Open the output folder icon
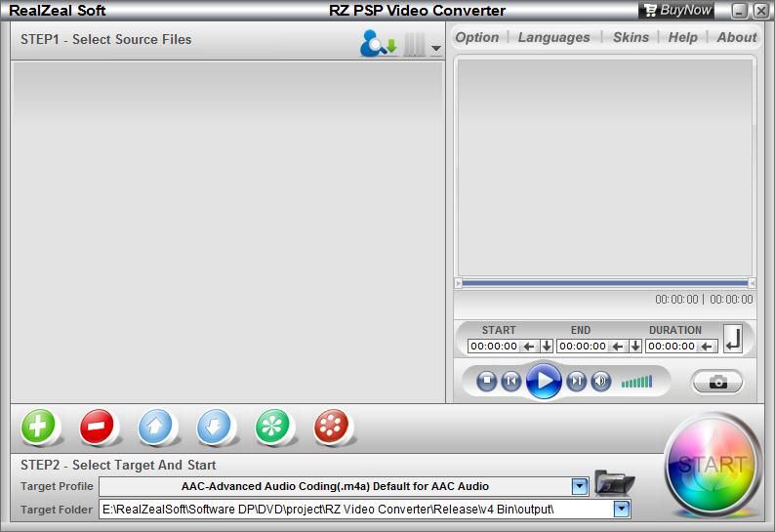Viewport: 775px width, 532px height. (614, 483)
